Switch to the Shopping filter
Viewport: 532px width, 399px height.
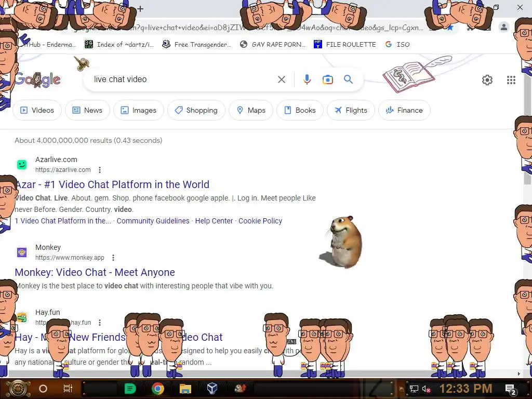tap(196, 110)
